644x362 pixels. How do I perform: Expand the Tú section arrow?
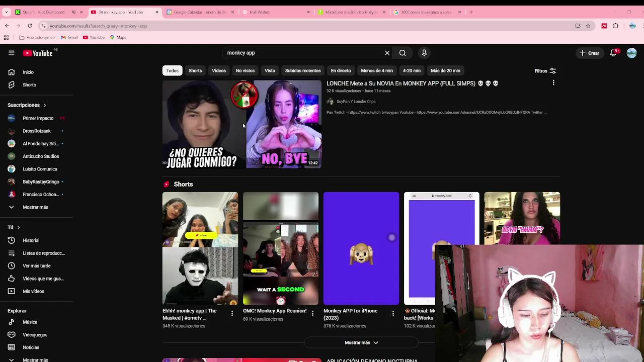pos(18,227)
